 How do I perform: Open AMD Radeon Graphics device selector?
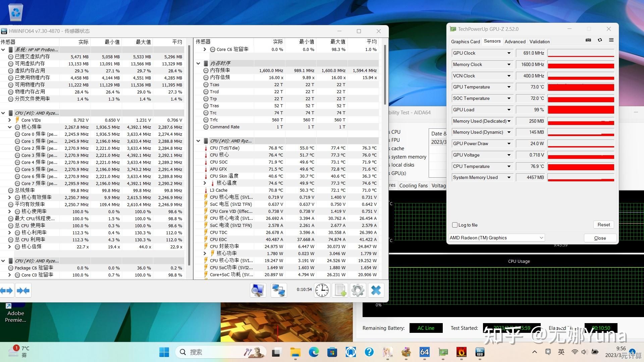[x=497, y=238]
